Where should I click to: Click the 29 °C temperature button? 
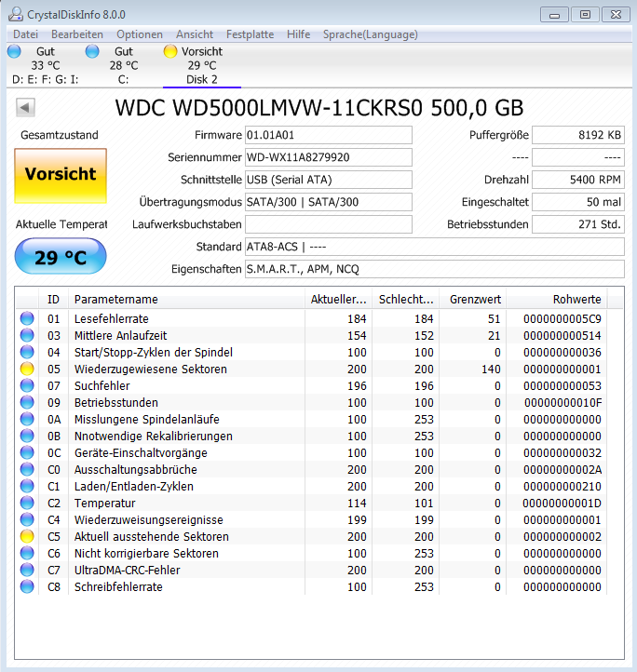click(61, 256)
